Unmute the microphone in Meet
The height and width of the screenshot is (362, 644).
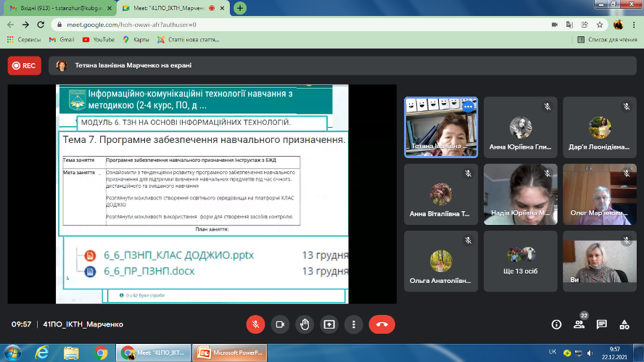pyautogui.click(x=255, y=324)
